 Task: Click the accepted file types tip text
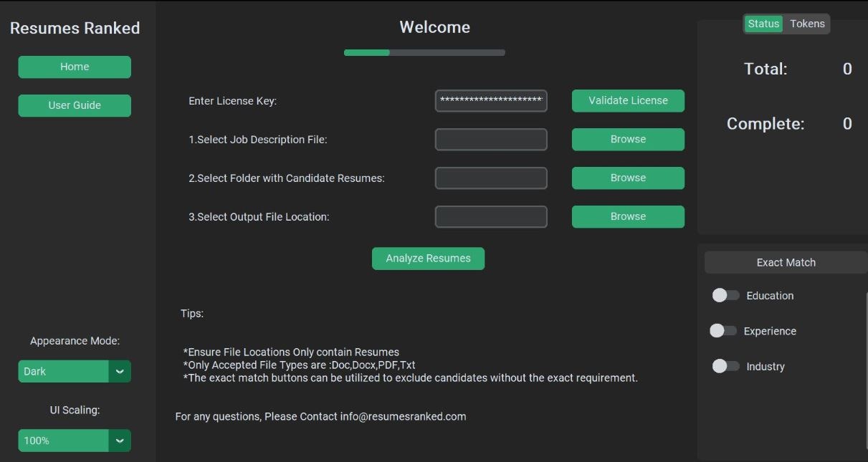299,365
